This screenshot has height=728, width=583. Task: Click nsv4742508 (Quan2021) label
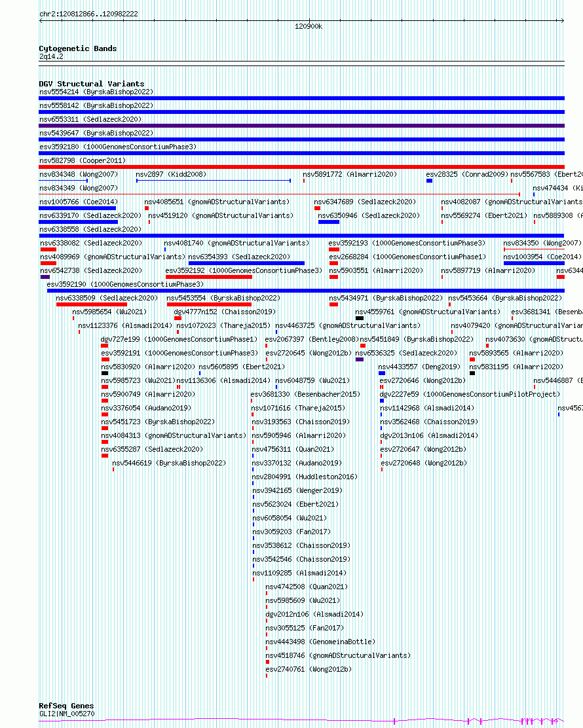(307, 587)
